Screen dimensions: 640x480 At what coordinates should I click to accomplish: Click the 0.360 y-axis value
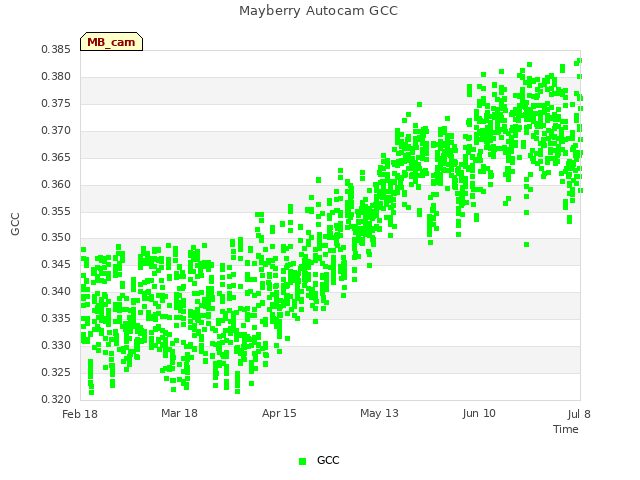pyautogui.click(x=56, y=184)
